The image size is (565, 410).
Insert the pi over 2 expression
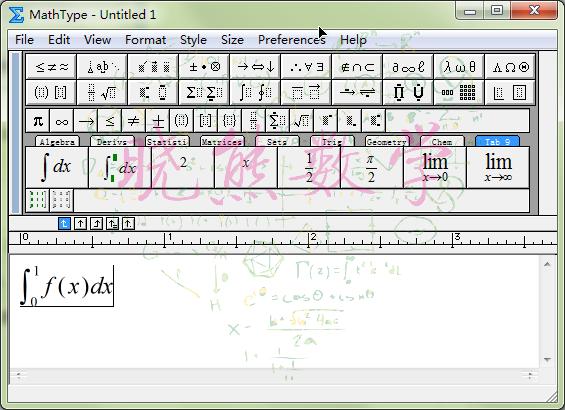click(372, 167)
